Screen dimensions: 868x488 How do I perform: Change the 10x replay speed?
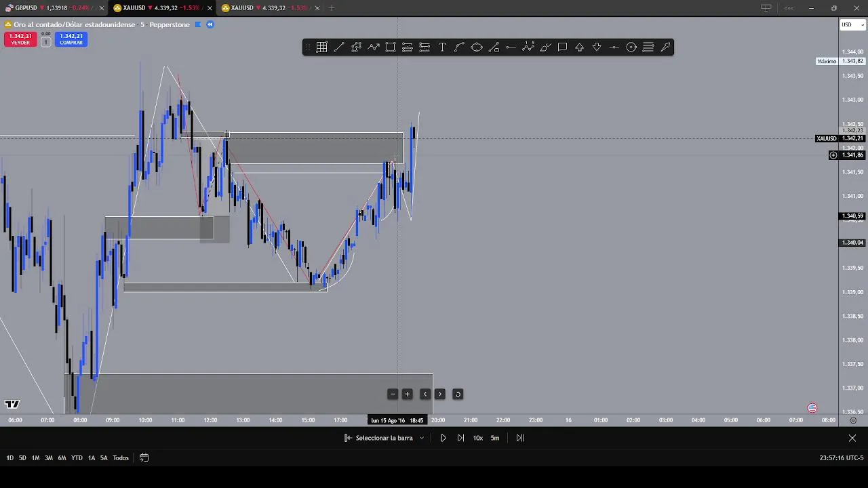(478, 438)
